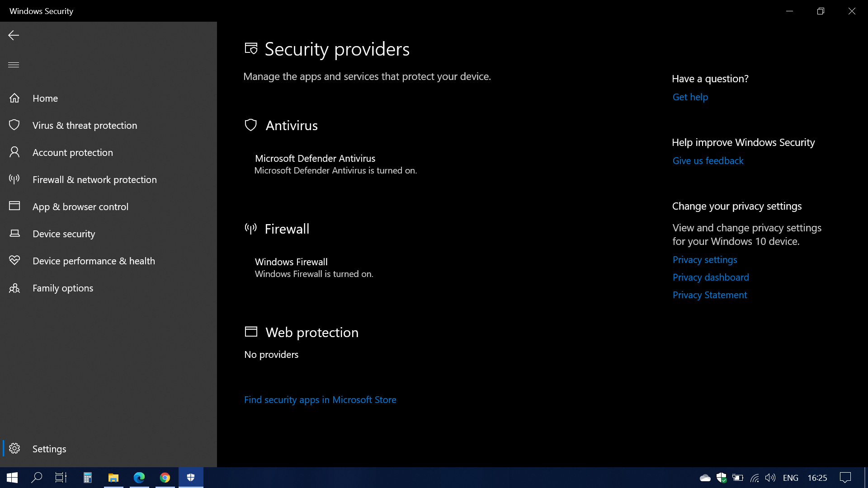The image size is (868, 488).
Task: Open the Action Center notifications icon
Action: [x=845, y=478]
